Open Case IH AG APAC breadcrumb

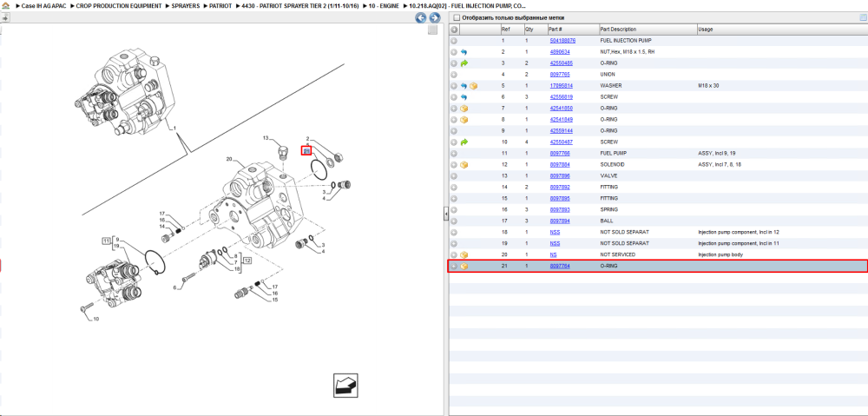[x=43, y=5]
